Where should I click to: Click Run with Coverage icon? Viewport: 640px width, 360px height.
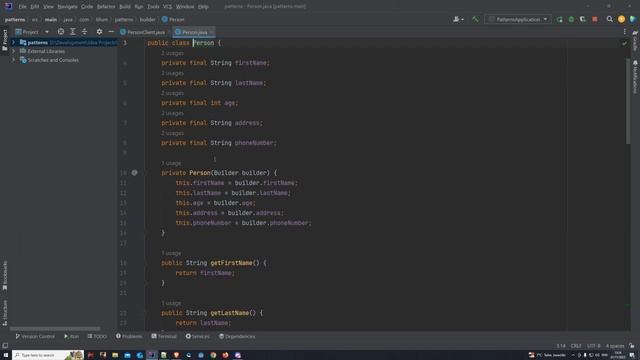583,19
